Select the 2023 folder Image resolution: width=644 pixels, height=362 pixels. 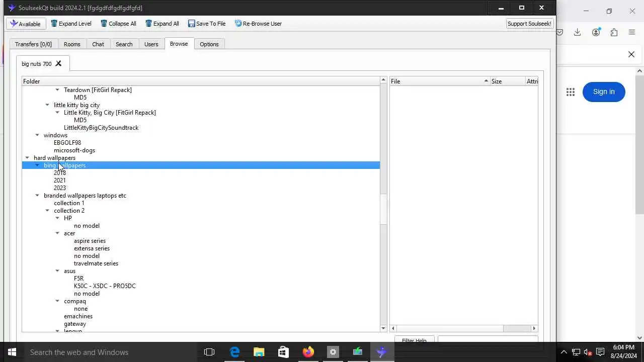(60, 188)
